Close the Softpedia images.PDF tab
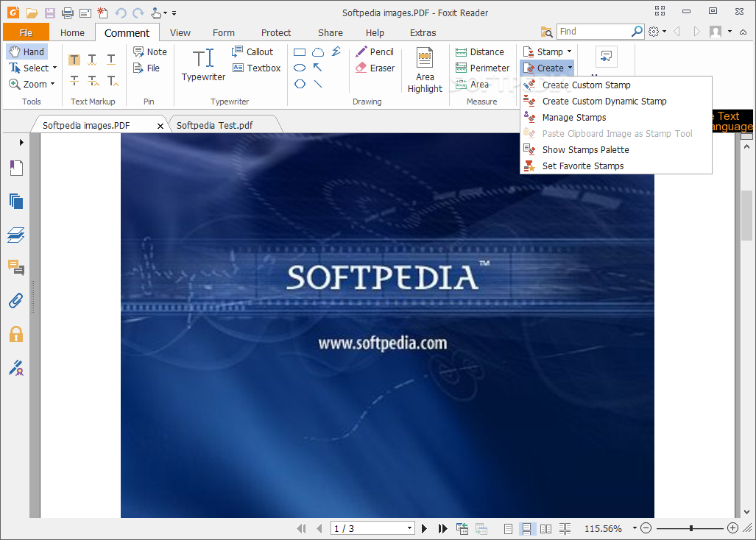 click(160, 126)
